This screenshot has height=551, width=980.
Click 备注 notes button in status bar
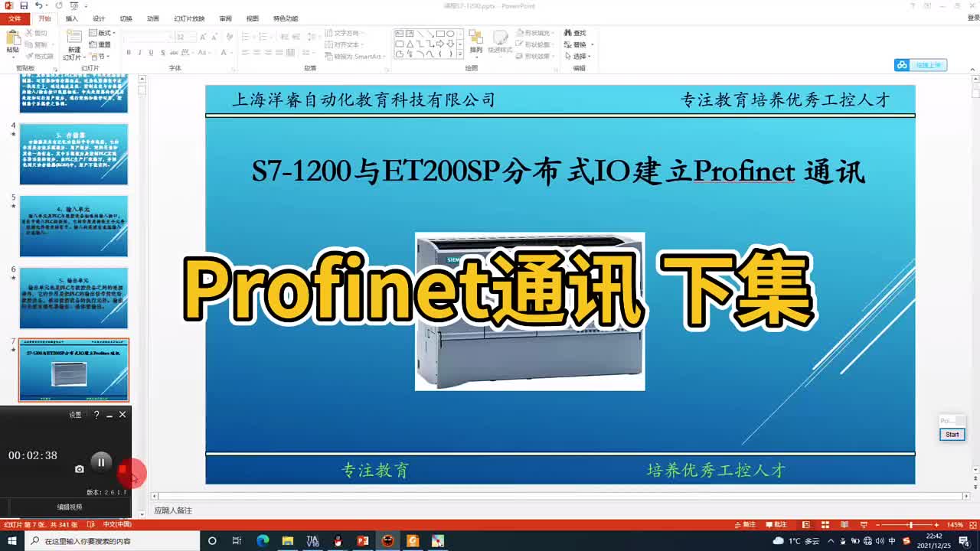click(x=744, y=524)
